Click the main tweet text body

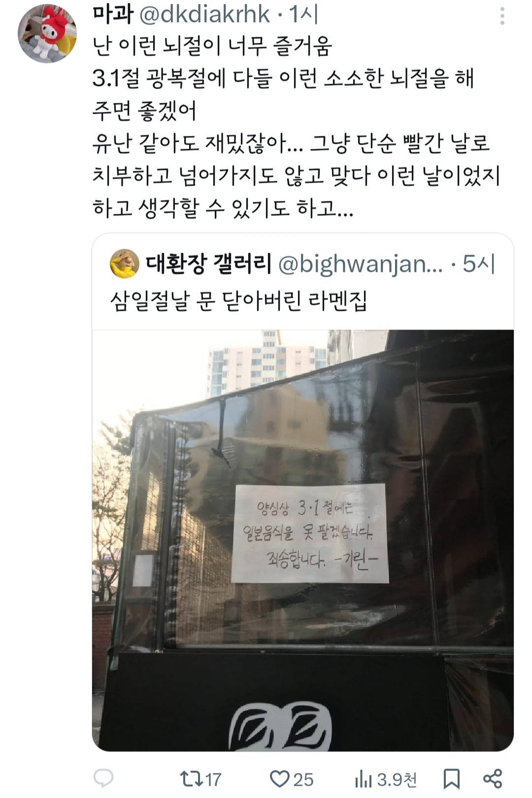tap(297, 127)
